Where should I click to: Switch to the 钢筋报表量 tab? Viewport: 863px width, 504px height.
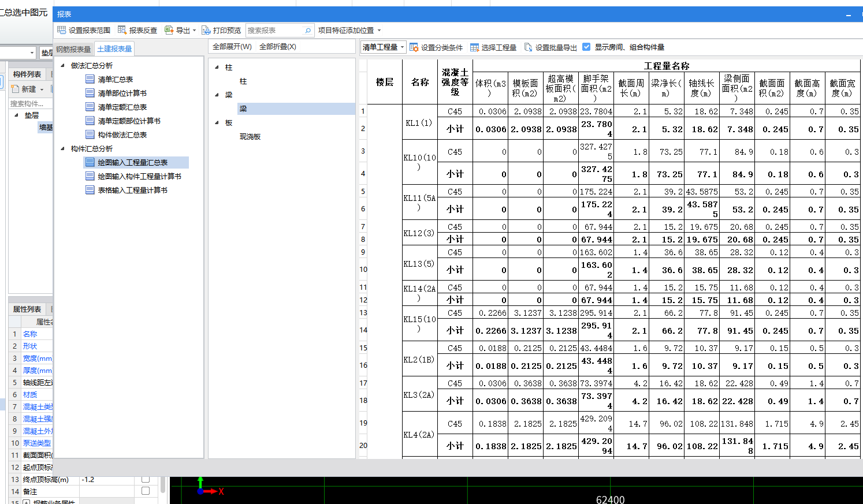(x=73, y=49)
